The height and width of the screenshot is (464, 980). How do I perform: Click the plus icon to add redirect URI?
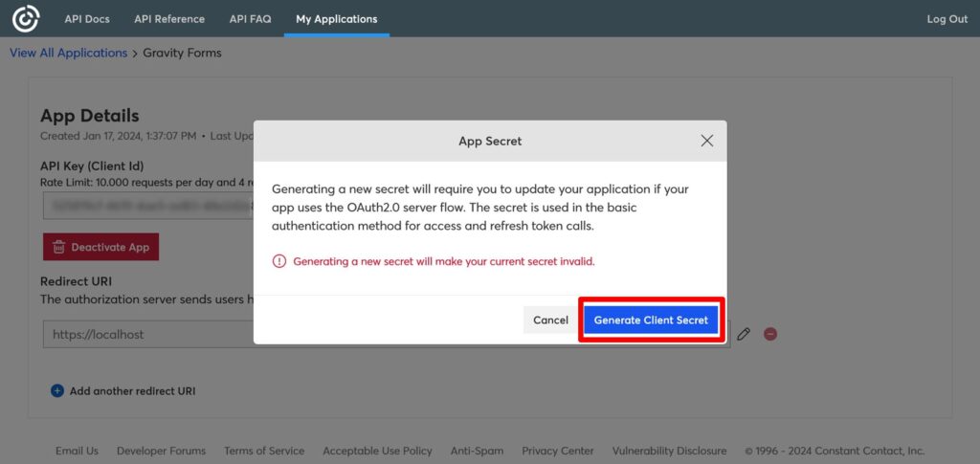point(56,390)
